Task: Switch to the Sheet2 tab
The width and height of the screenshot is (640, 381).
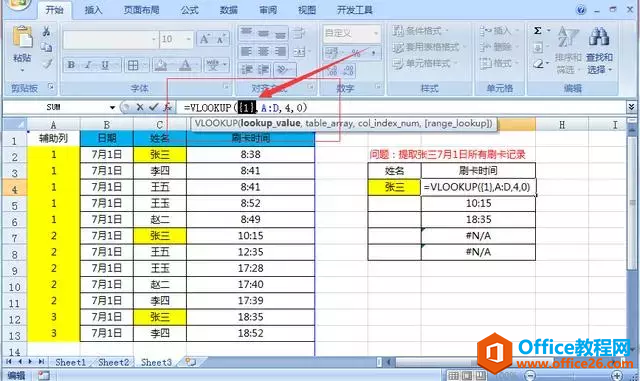Action: pyautogui.click(x=113, y=362)
